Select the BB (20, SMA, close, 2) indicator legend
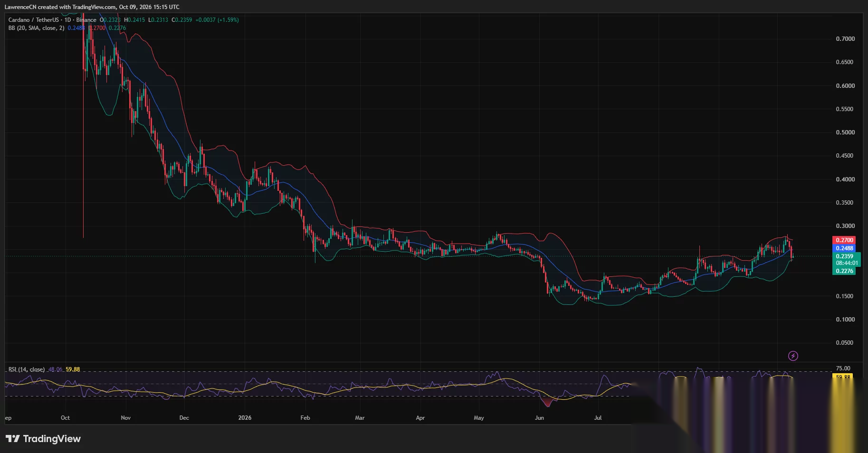The image size is (868, 453). point(36,28)
